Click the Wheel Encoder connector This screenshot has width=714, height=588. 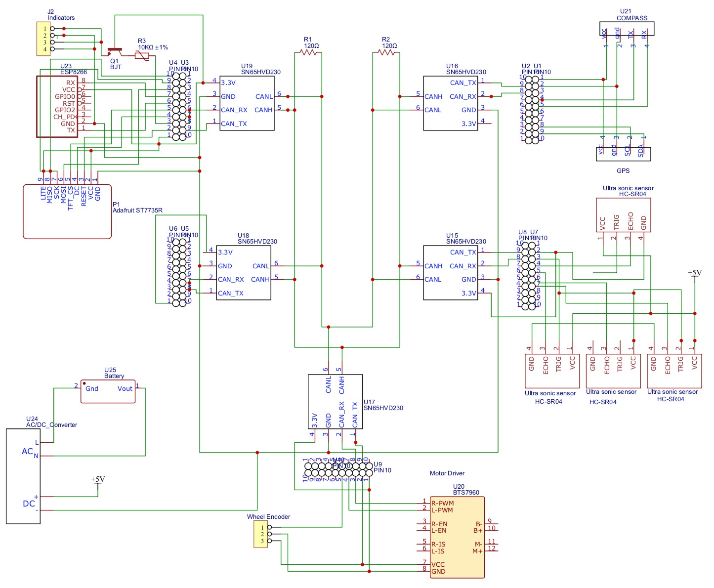coord(260,534)
